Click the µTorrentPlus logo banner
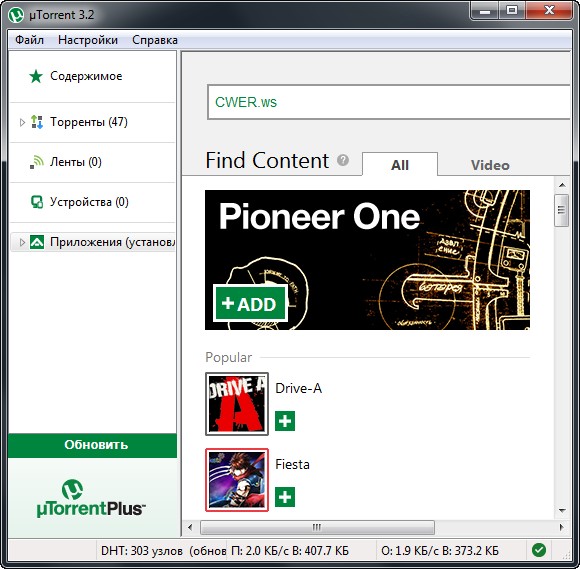This screenshot has height=569, width=580. 91,499
